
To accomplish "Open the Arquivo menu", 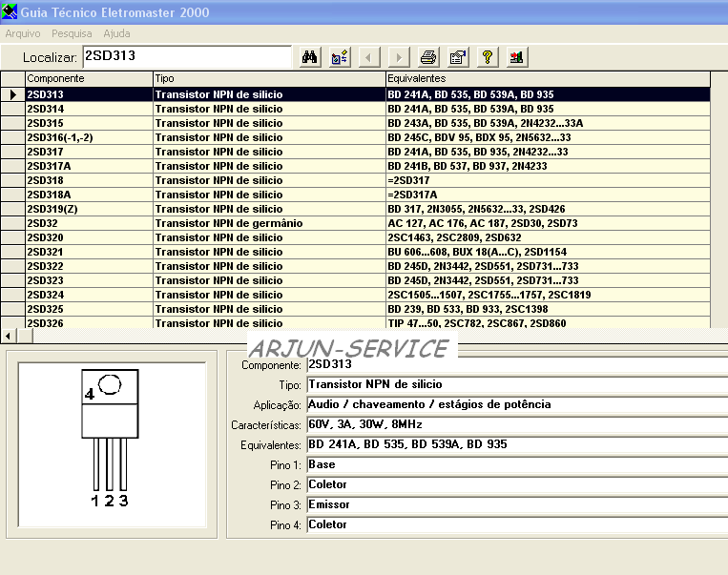I will point(23,33).
